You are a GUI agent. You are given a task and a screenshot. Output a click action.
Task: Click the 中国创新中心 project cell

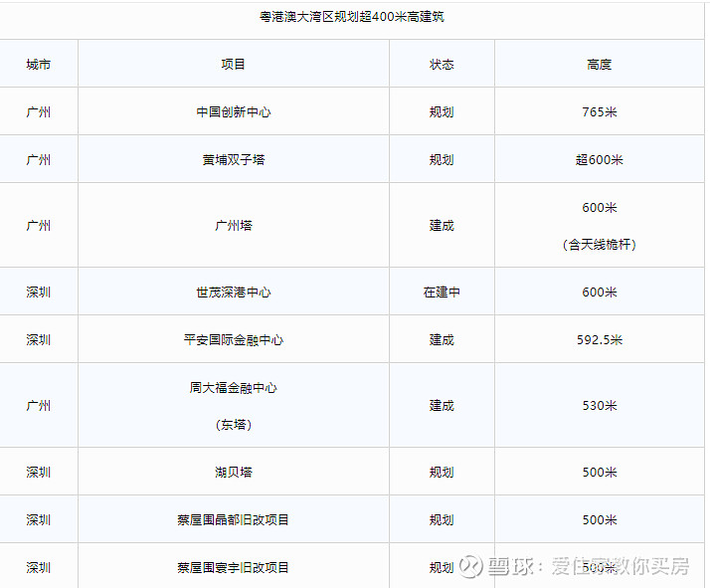click(234, 111)
